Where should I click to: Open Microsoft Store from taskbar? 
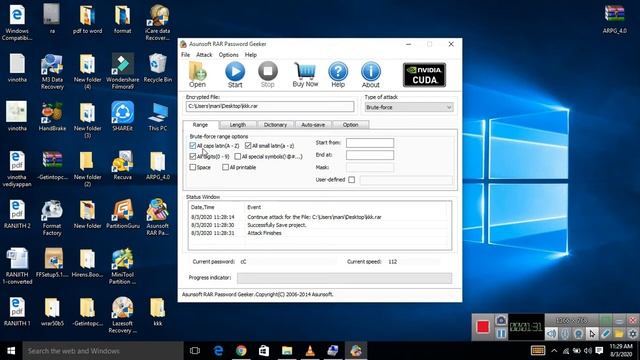pyautogui.click(x=264, y=351)
